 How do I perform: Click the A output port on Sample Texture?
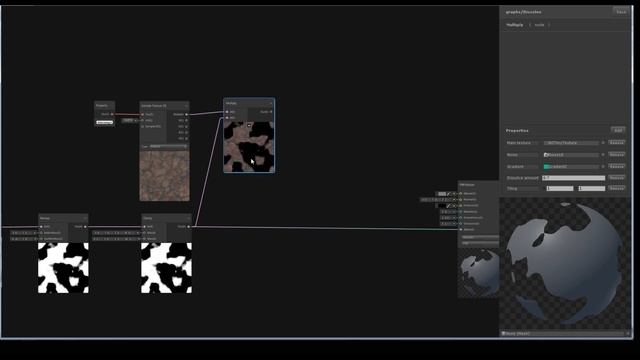coord(187,138)
